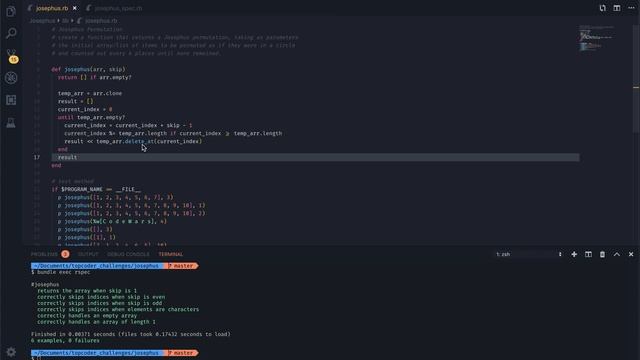640x360 pixels.
Task: Click the '6 examples, 0 failures' summary
Action: [x=65, y=340]
